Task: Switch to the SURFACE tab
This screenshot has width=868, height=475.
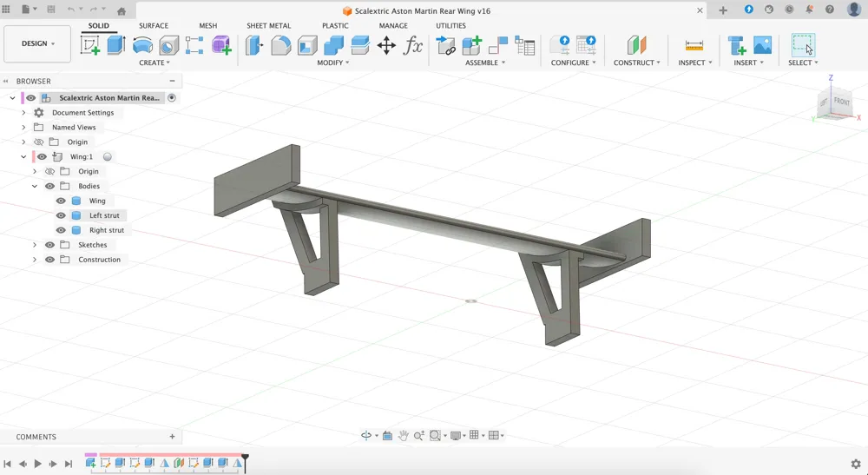Action: click(x=154, y=25)
